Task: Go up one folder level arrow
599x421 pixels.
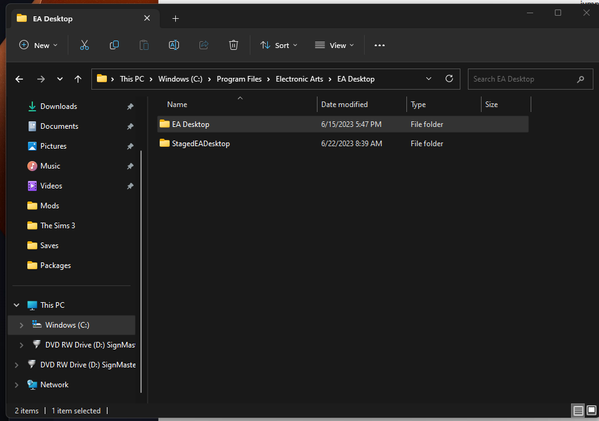Action: [78, 79]
